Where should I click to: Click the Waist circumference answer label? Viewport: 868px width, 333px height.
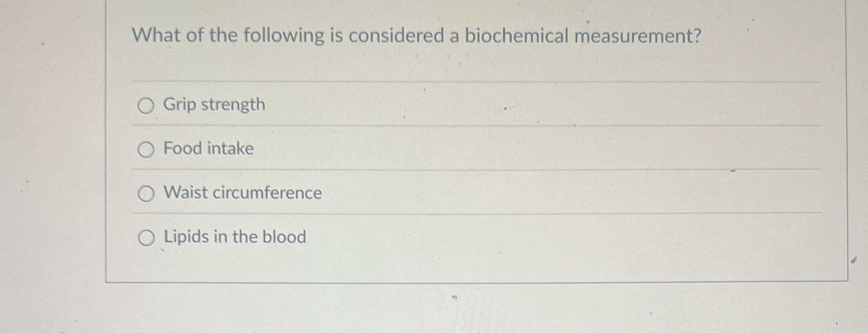point(243,193)
